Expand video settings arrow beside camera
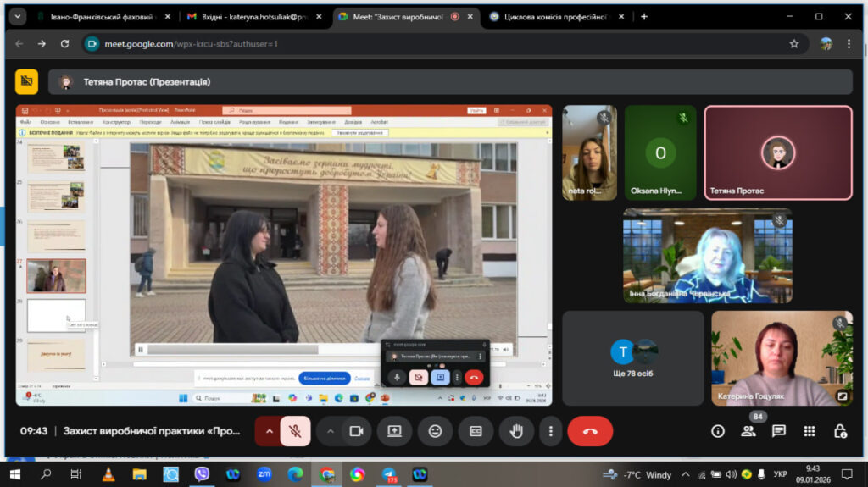This screenshot has height=487, width=868. pos(330,431)
